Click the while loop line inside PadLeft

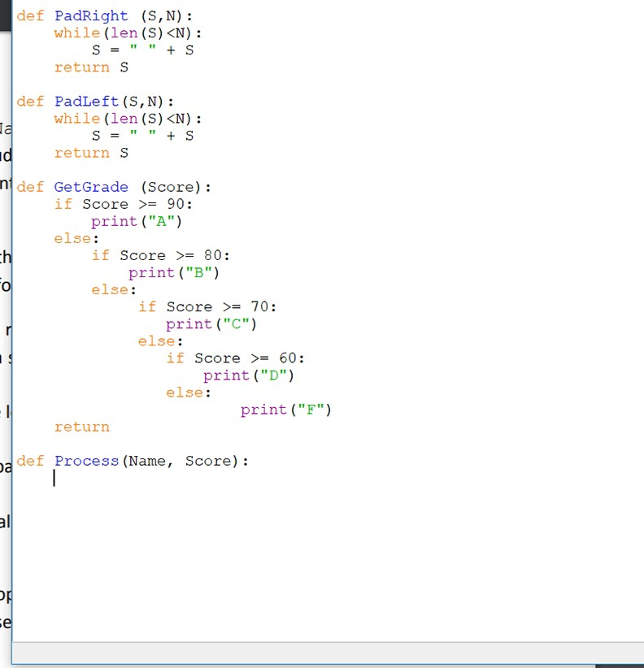click(128, 119)
